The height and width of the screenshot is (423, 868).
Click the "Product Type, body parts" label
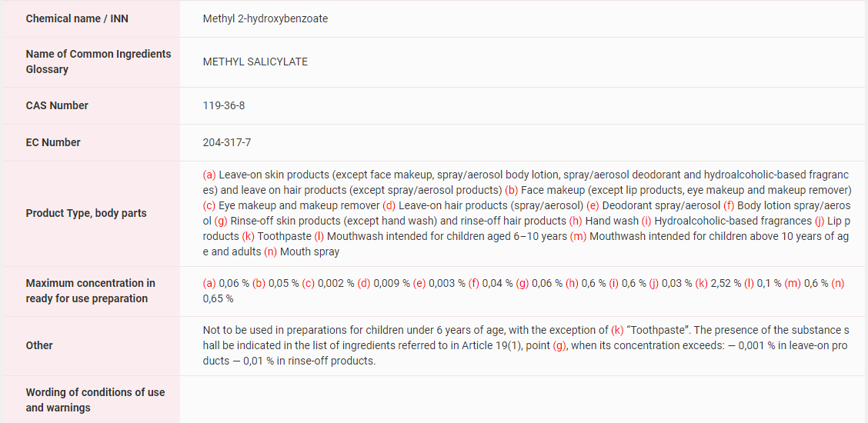[x=86, y=213]
